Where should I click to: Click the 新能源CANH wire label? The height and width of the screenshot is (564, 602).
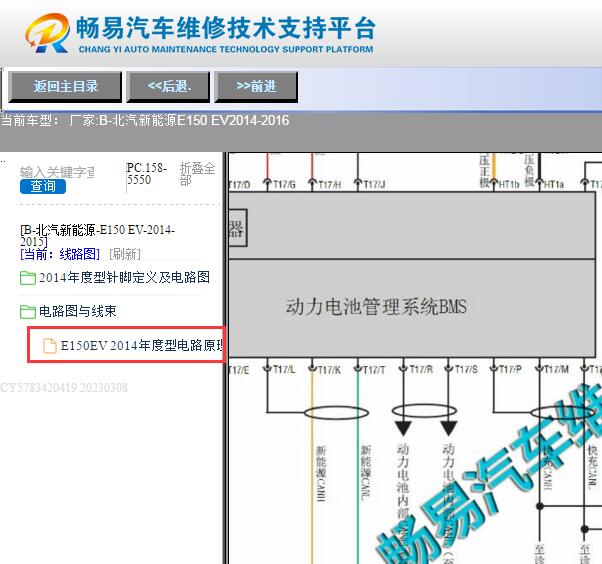[321, 473]
